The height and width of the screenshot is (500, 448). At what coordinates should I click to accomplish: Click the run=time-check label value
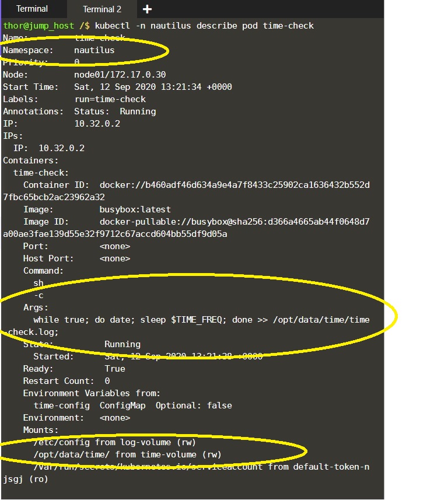110,99
